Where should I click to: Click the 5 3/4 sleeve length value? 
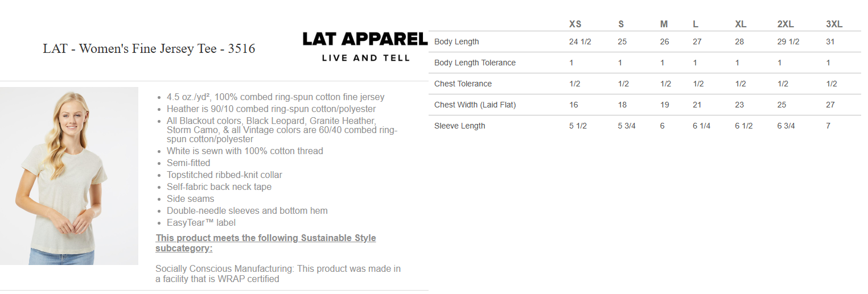pos(627,126)
